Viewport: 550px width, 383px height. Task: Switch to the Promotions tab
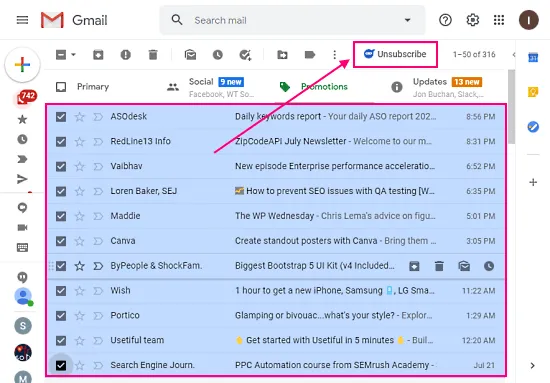(x=324, y=87)
